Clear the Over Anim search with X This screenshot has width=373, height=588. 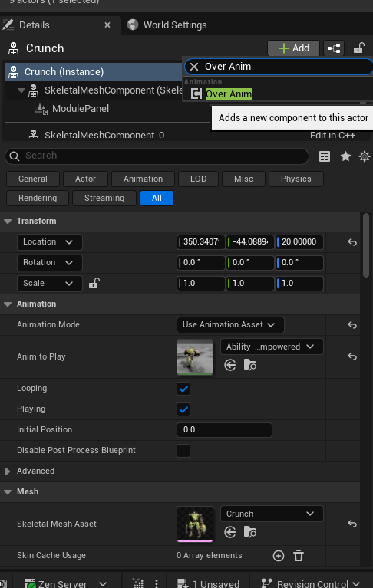pos(194,67)
